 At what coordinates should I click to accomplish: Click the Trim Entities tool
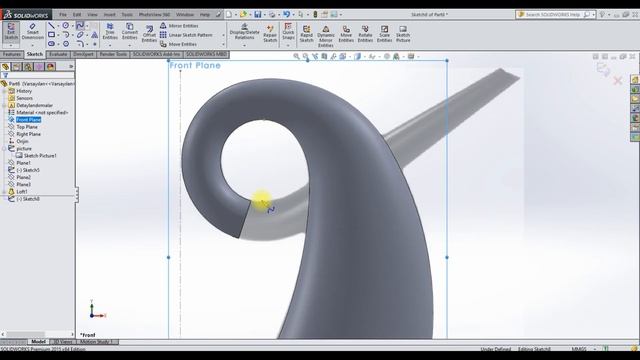pos(110,32)
